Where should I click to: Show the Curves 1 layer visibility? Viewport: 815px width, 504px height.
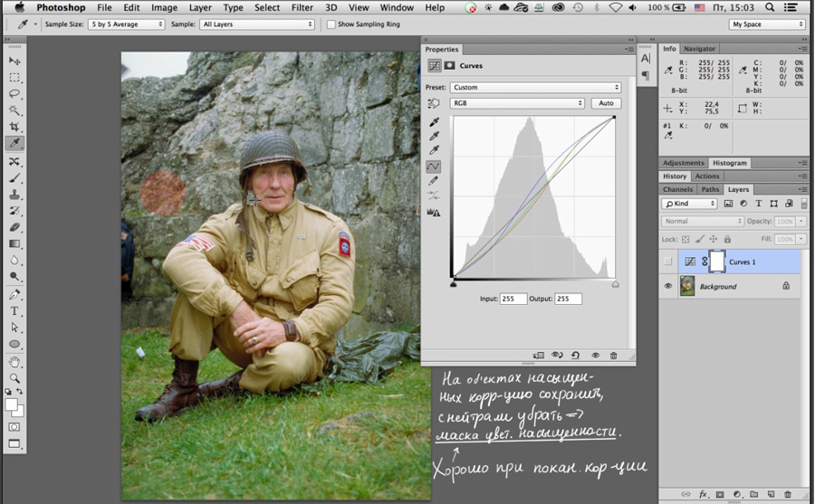click(x=668, y=262)
